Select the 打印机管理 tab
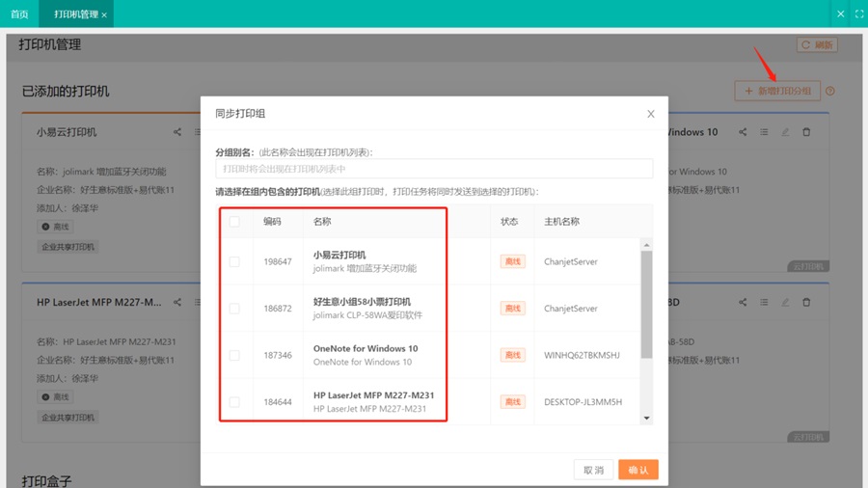Image resolution: width=868 pixels, height=488 pixels. point(76,14)
